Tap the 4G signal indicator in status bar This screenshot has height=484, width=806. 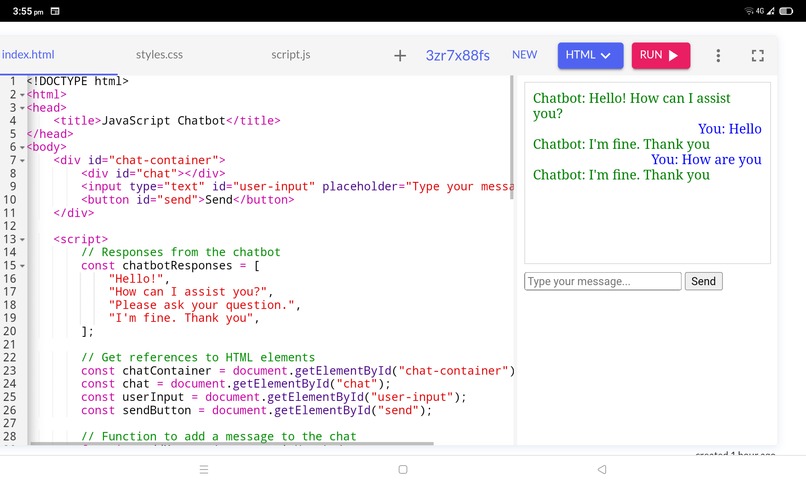[760, 11]
